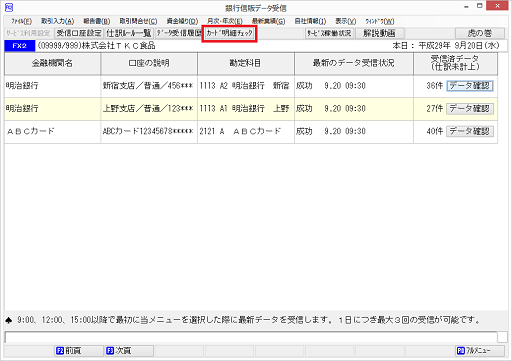This screenshot has height=361, width=512.
Task: Click the 40件 count value
Action: coord(435,131)
